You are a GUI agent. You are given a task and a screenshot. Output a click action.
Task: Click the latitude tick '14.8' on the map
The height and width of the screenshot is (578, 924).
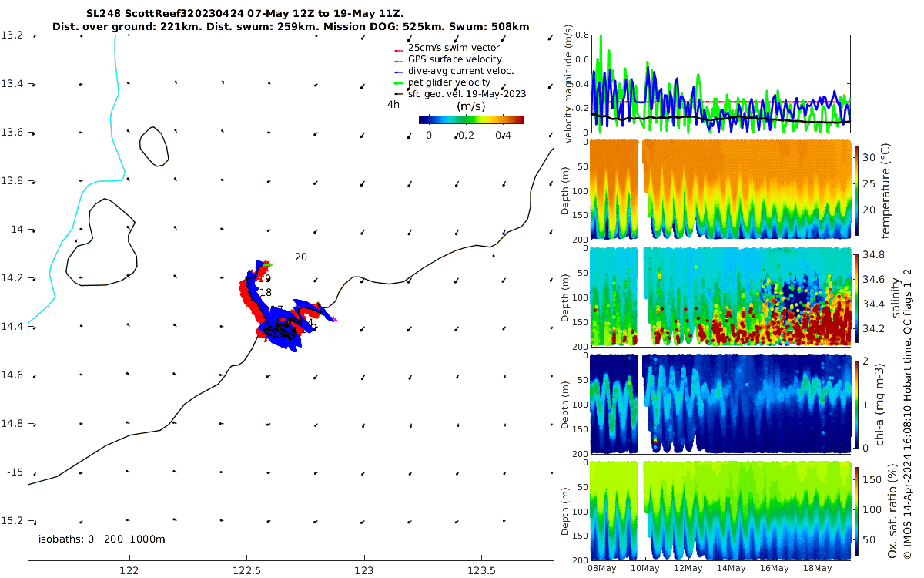coord(12,424)
